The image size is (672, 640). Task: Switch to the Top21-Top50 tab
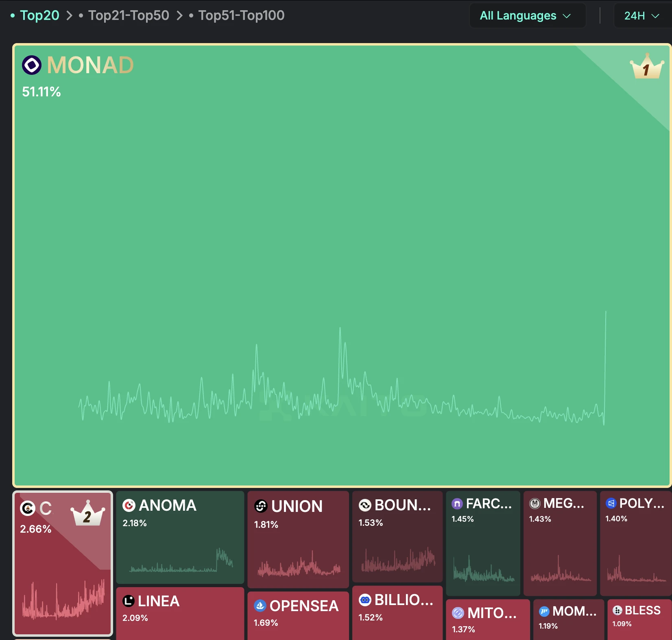point(129,15)
